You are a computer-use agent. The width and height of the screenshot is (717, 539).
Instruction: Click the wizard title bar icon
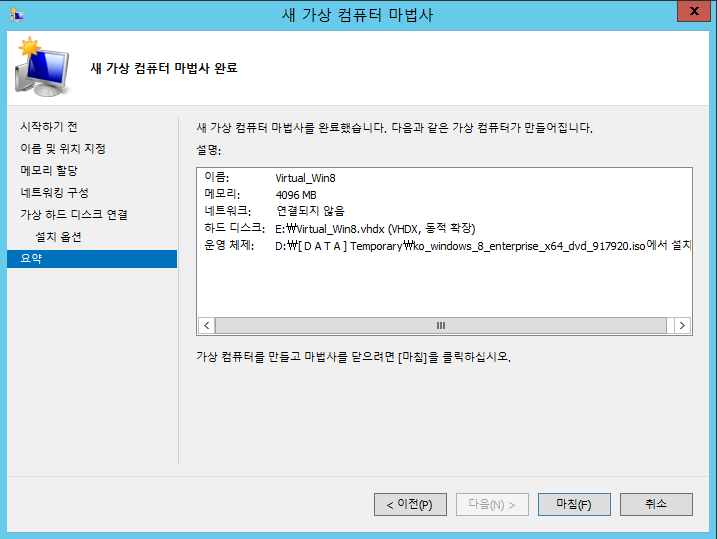(x=16, y=15)
